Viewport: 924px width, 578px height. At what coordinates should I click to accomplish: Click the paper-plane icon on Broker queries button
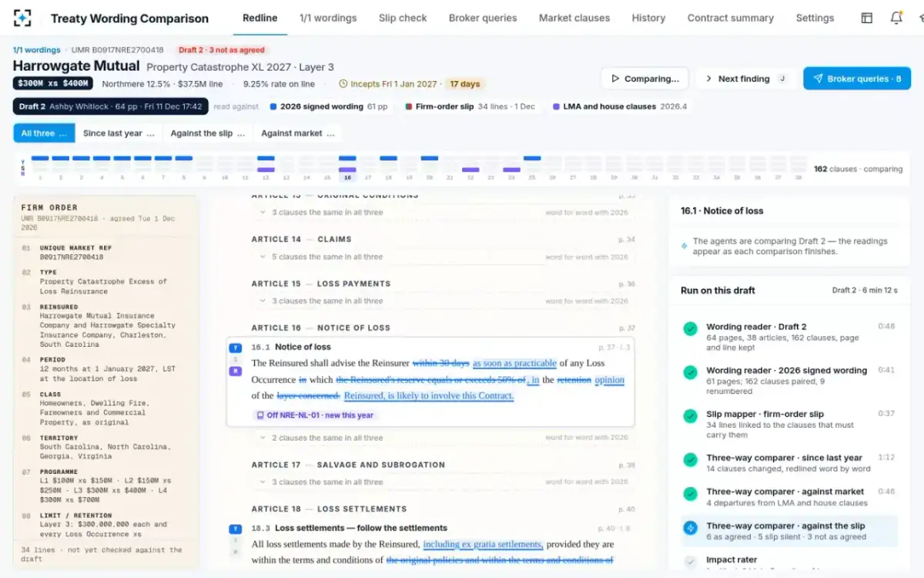click(x=818, y=79)
